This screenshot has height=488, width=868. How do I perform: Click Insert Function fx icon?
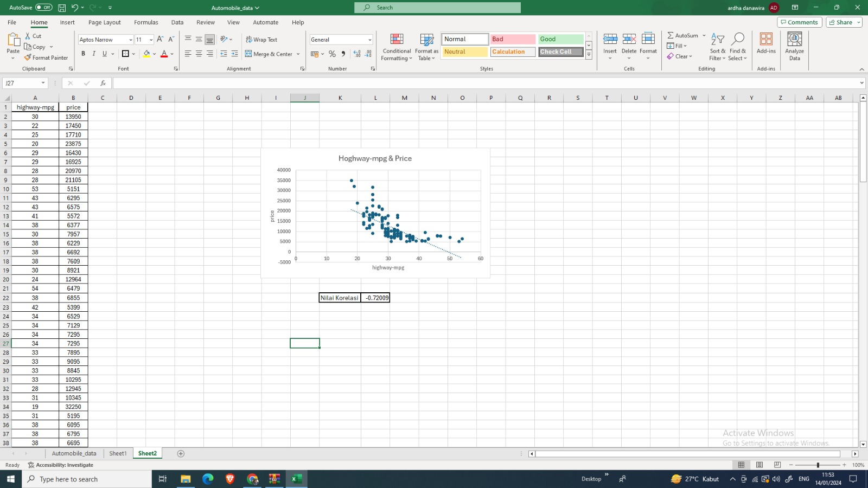(103, 83)
